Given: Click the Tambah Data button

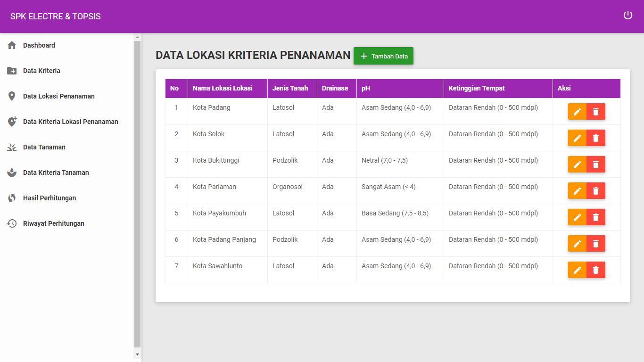Looking at the screenshot, I should point(383,56).
